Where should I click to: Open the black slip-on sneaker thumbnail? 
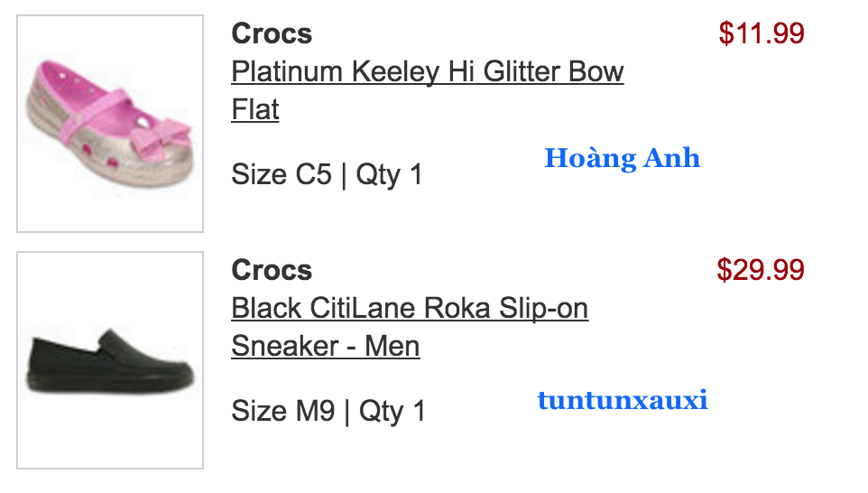point(109,360)
